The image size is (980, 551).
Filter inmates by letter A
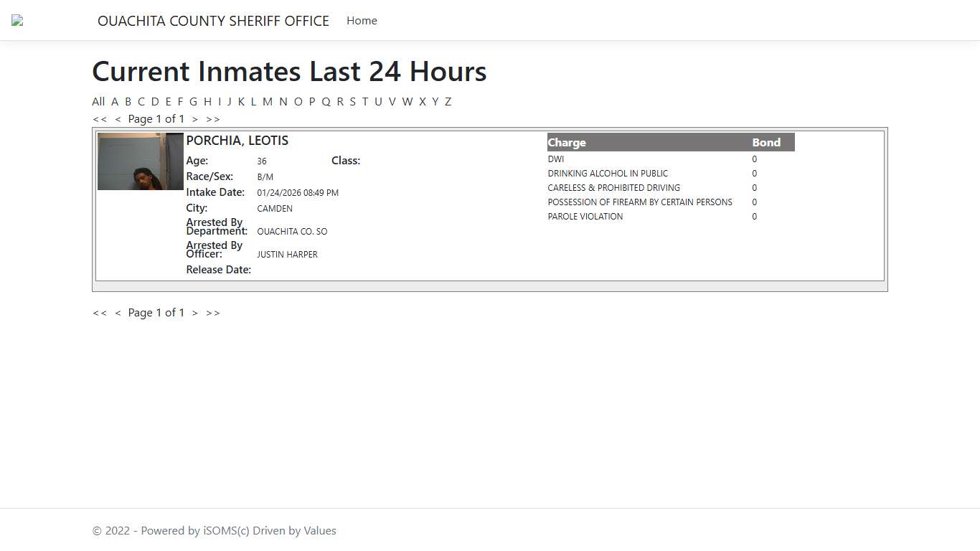[115, 101]
